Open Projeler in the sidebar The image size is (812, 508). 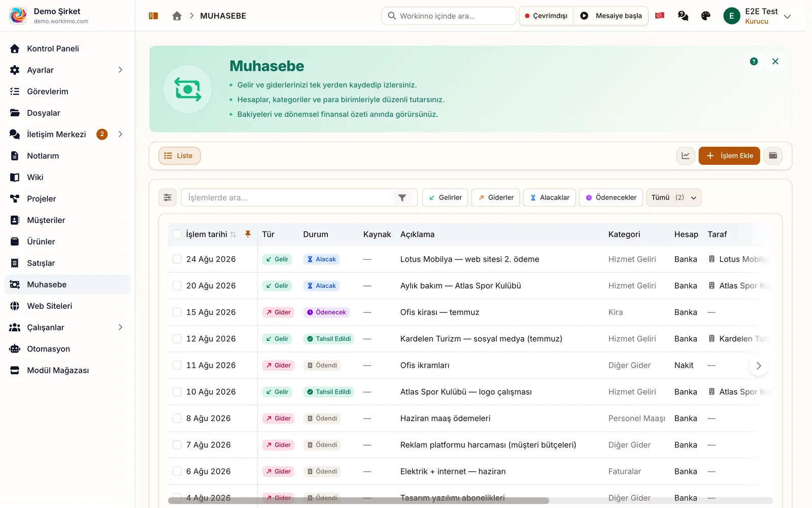[67, 199]
